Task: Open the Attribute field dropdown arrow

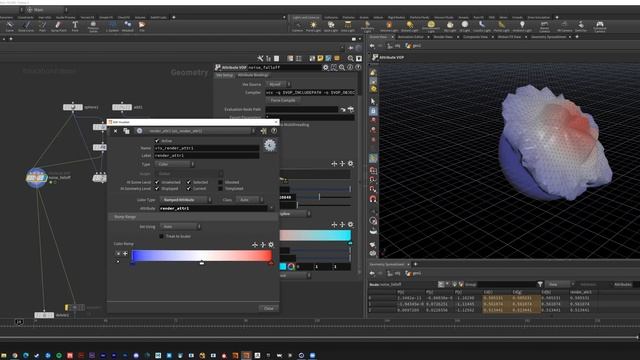Action: [x=271, y=208]
